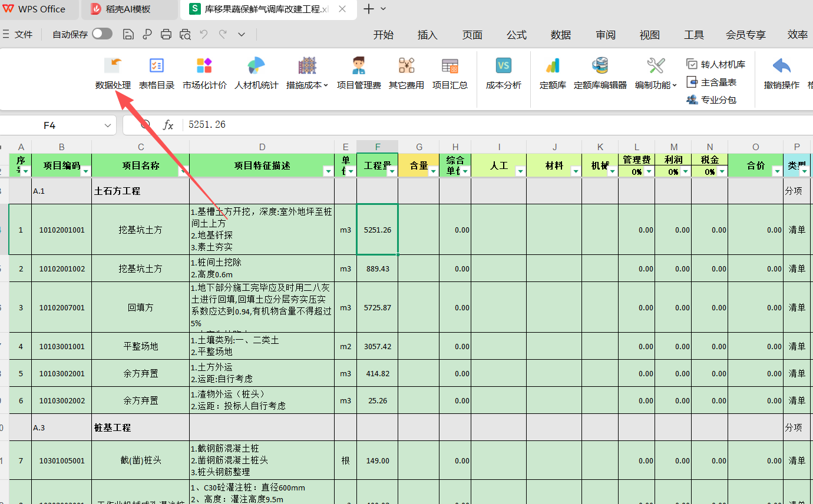Open the 定额库 quota library
This screenshot has width=813, height=504.
[553, 74]
